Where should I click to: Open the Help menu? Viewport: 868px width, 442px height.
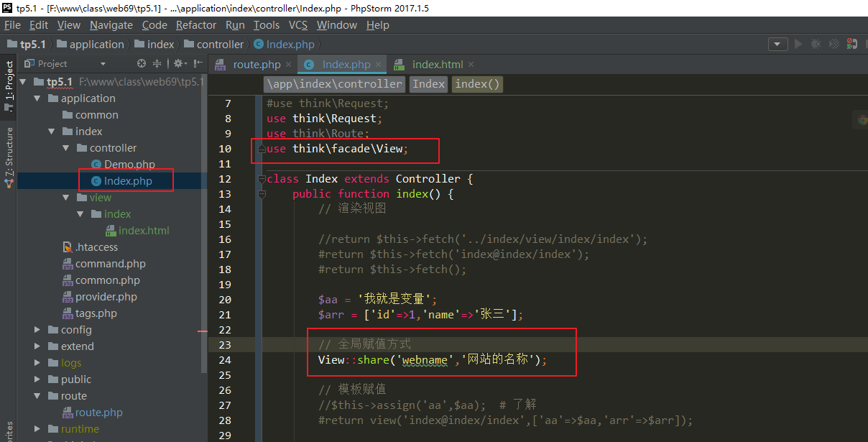[x=378, y=25]
